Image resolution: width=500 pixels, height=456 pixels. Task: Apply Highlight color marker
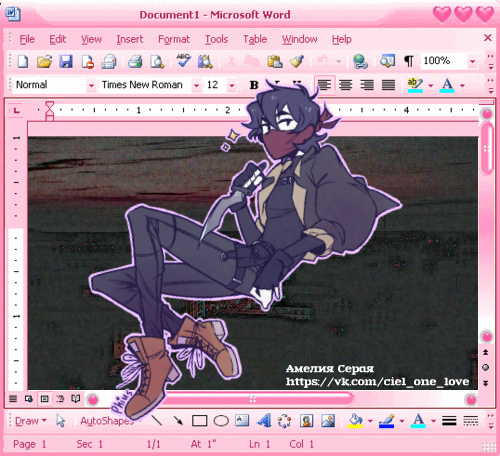[415, 85]
